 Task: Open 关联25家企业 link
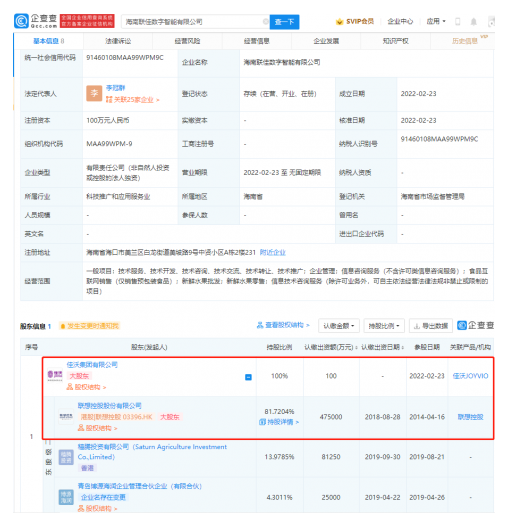pyautogui.click(x=133, y=100)
